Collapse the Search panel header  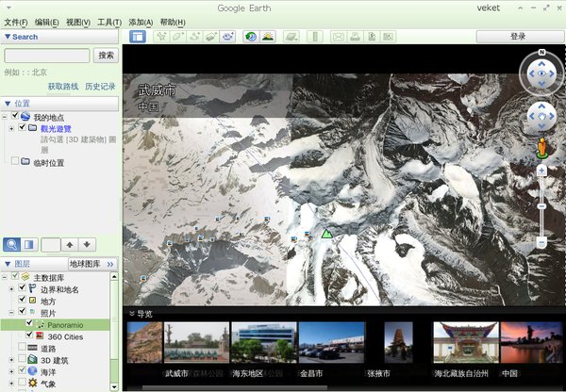pos(8,37)
